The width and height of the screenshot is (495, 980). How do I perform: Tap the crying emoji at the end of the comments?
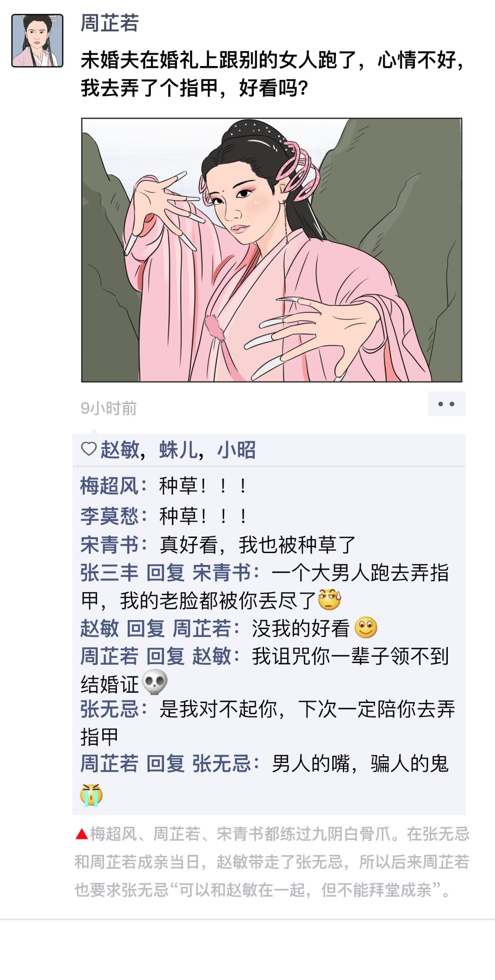[x=91, y=795]
